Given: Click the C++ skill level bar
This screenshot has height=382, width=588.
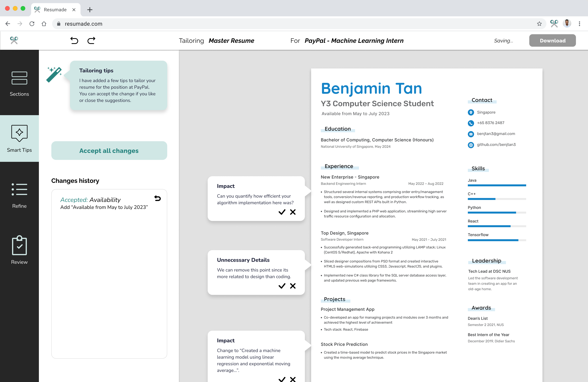Looking at the screenshot, I should [x=497, y=199].
